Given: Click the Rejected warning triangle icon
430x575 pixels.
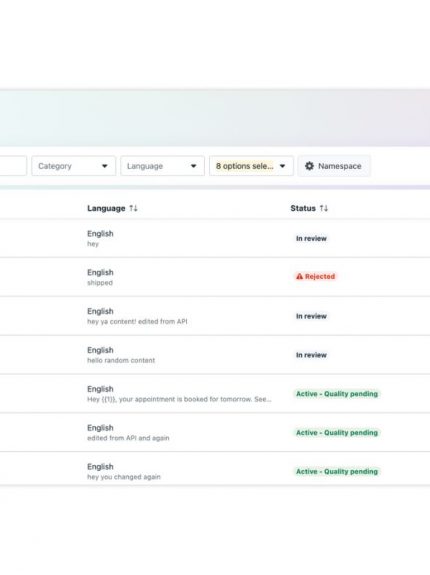Looking at the screenshot, I should 299,276.
